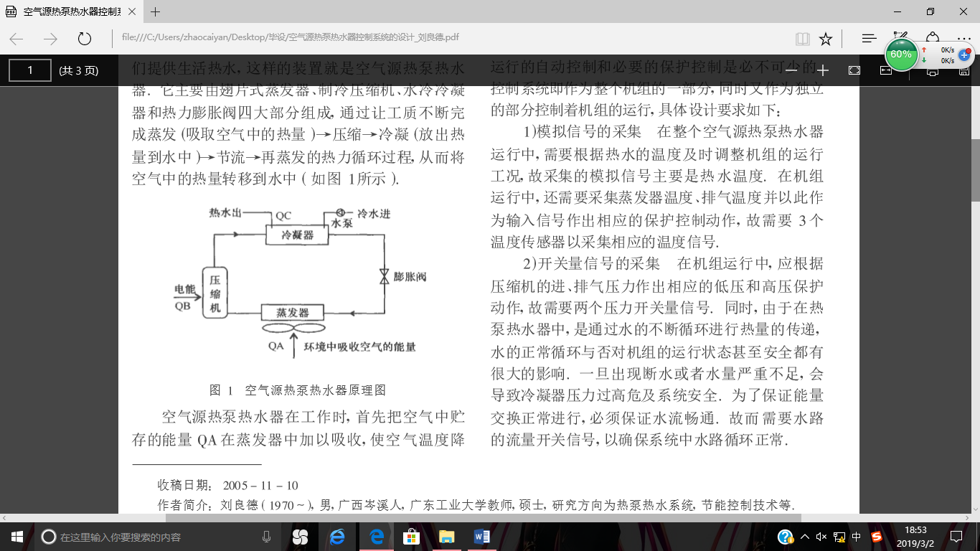Screen dimensions: 980x551
Task: Go forward in browser history
Action: [x=50, y=39]
